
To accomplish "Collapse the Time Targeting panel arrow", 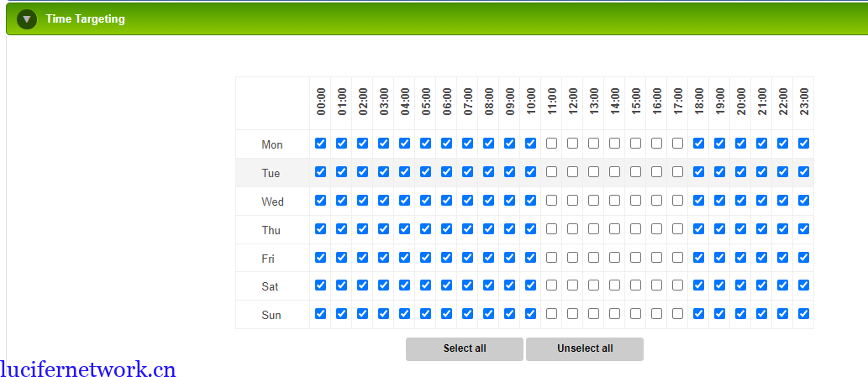I will pos(26,18).
